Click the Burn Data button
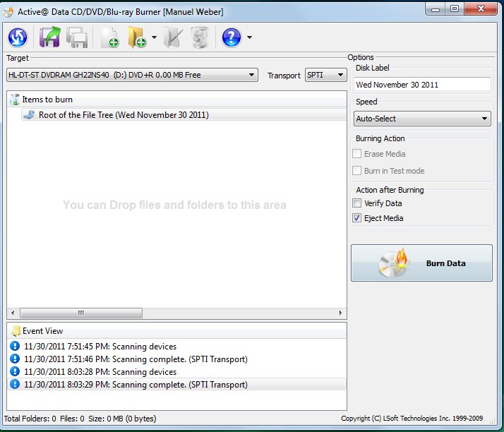Image resolution: width=504 pixels, height=432 pixels. click(421, 263)
